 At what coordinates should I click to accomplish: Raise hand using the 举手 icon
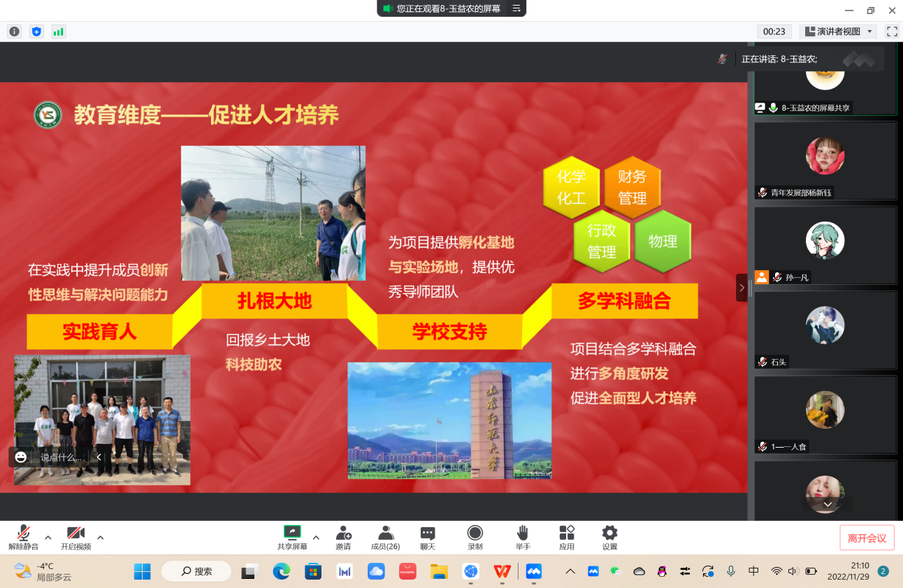[x=523, y=538]
